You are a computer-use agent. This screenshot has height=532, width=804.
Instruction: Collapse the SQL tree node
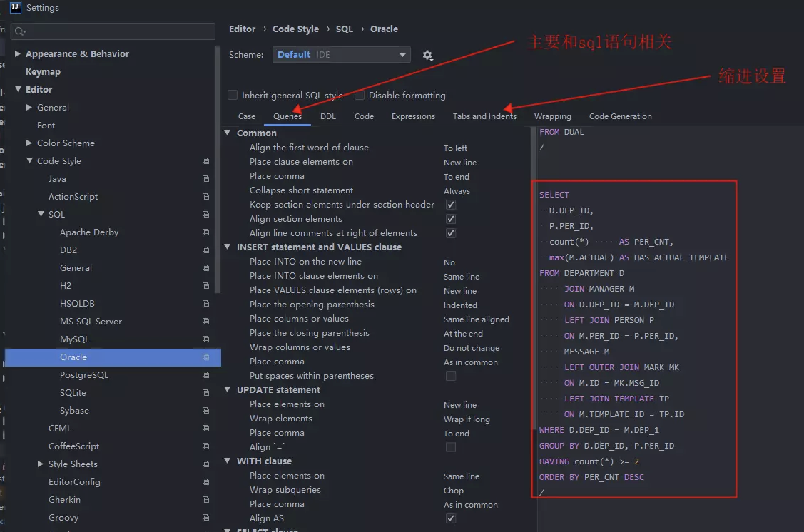(41, 214)
